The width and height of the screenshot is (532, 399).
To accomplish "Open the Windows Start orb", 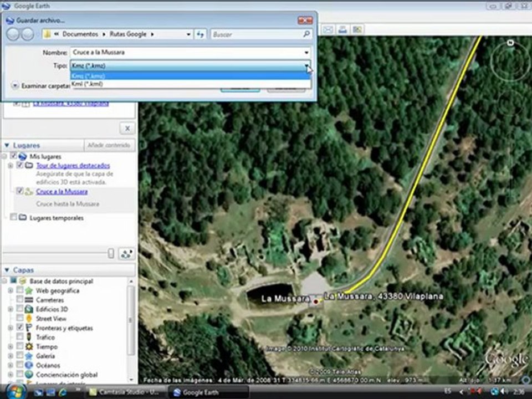I will 16,392.
